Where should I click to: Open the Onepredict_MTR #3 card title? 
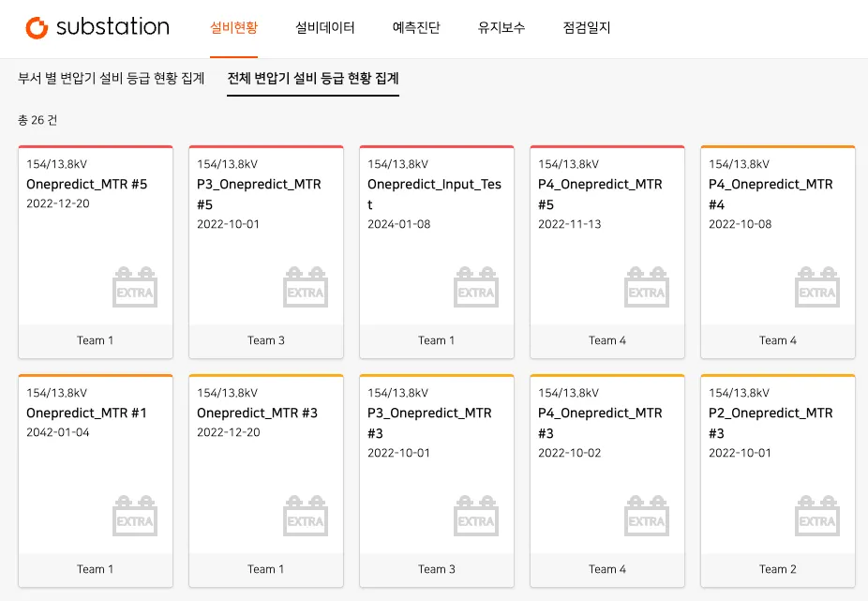tap(257, 413)
